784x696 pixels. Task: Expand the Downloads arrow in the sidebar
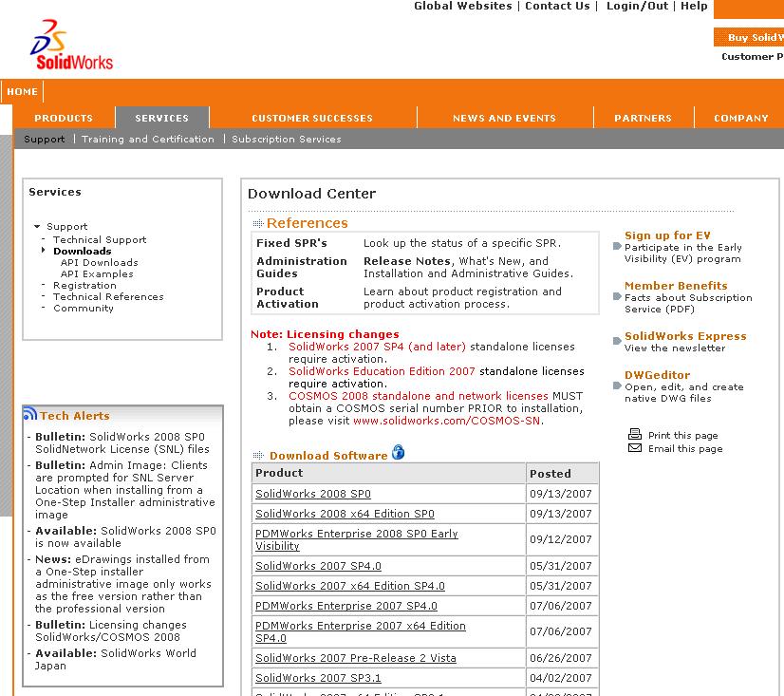pyautogui.click(x=44, y=250)
